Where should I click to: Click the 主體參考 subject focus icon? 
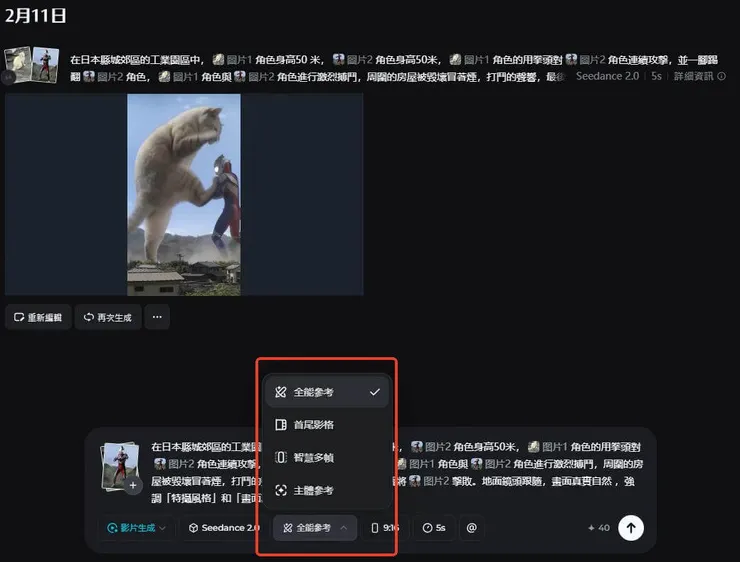281,490
